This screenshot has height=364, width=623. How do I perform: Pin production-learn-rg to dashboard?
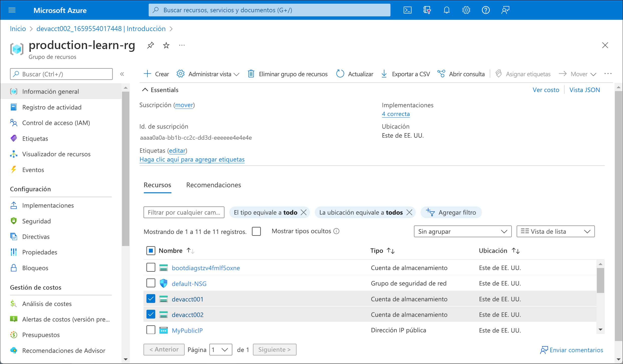click(x=150, y=45)
